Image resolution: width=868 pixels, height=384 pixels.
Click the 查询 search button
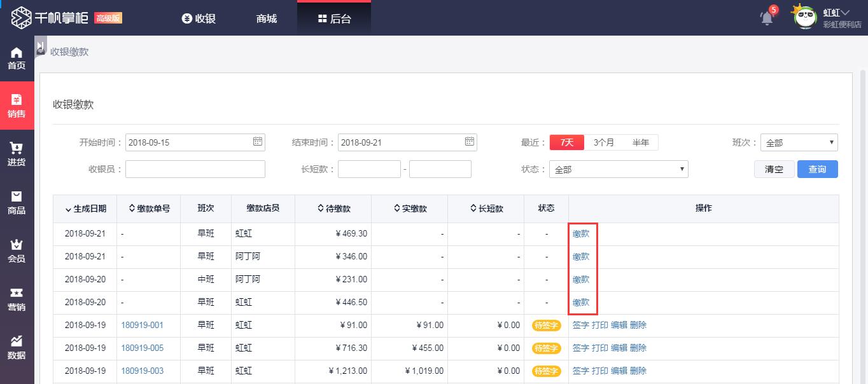tap(818, 168)
